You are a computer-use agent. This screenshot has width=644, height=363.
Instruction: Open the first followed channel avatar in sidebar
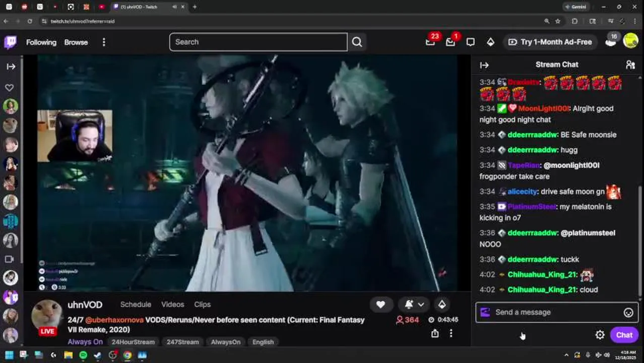(11, 106)
